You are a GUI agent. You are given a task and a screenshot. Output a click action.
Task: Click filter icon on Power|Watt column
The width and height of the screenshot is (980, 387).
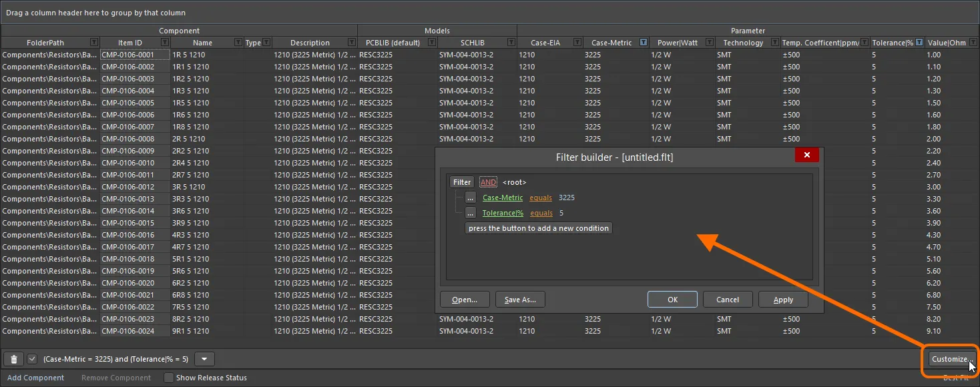click(x=708, y=43)
